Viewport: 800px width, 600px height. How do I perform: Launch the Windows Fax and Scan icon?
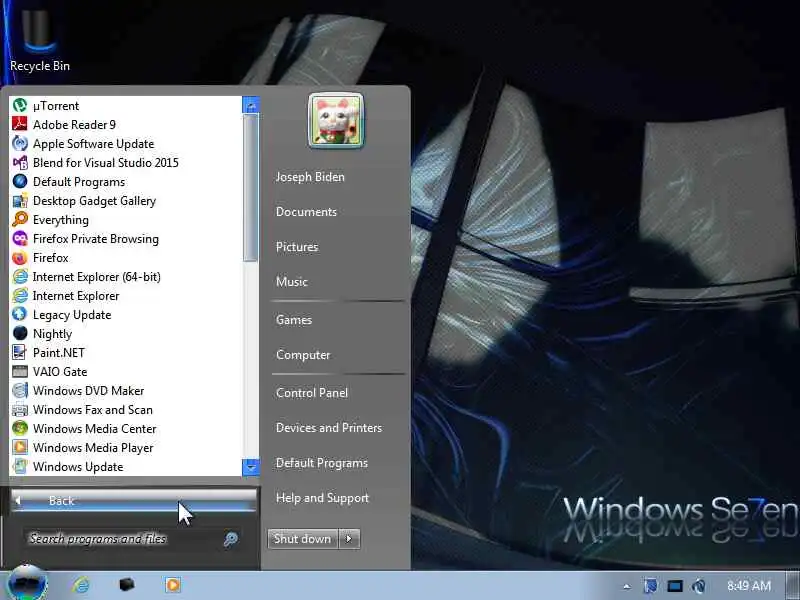coord(20,409)
